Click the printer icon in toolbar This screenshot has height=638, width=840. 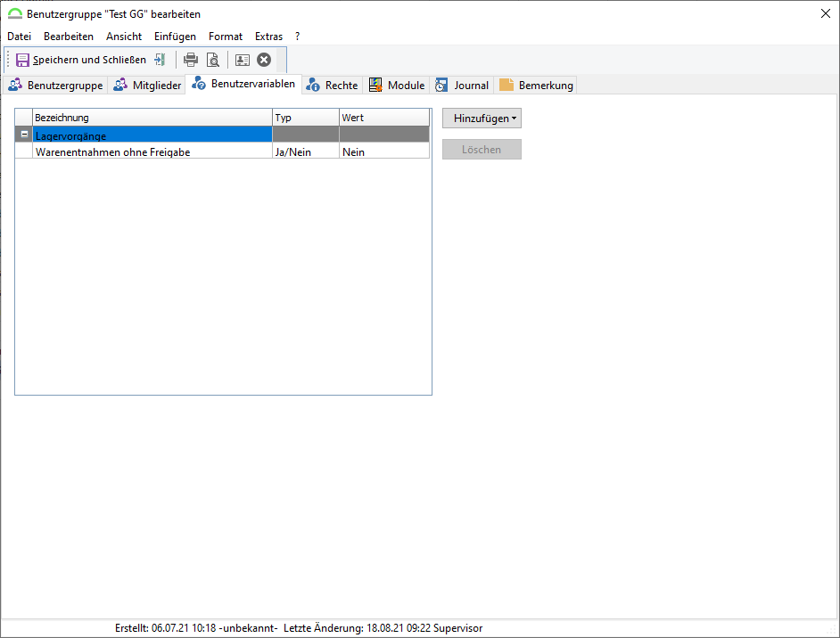point(191,60)
